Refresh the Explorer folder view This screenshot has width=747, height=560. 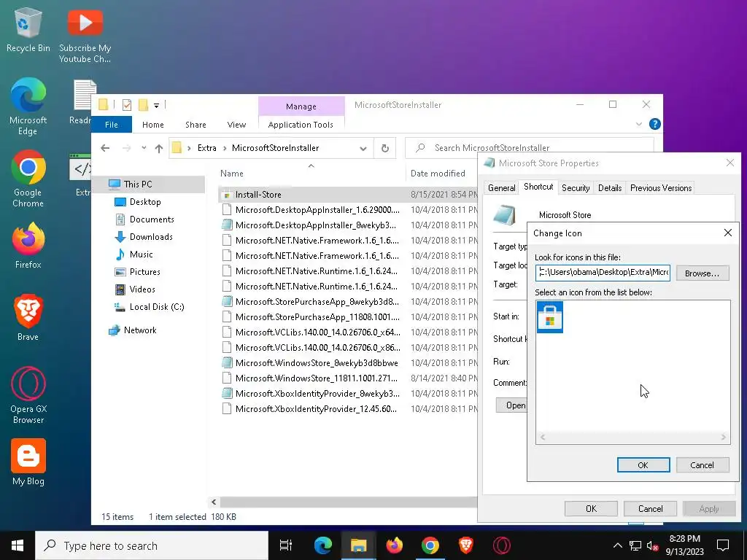point(385,148)
